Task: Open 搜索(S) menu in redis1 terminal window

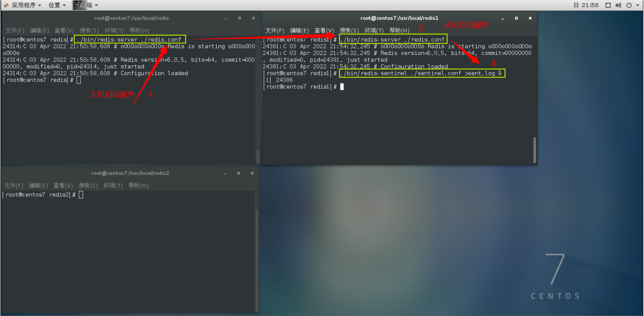Action: tap(349, 30)
